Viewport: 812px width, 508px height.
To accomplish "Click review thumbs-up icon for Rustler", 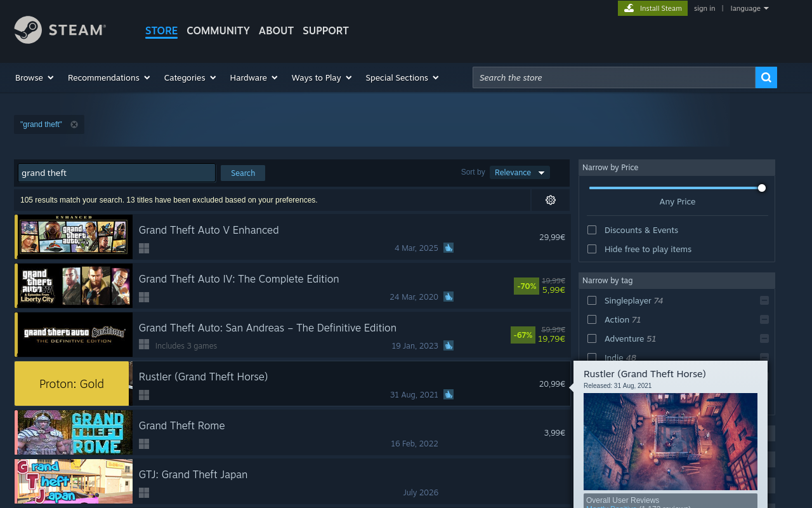I will 449,394.
